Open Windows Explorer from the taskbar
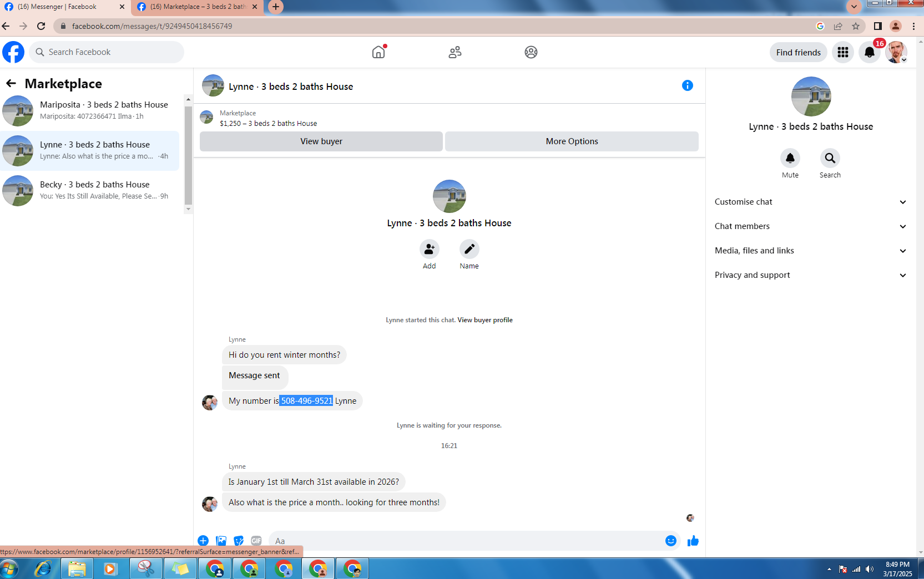 pos(77,569)
